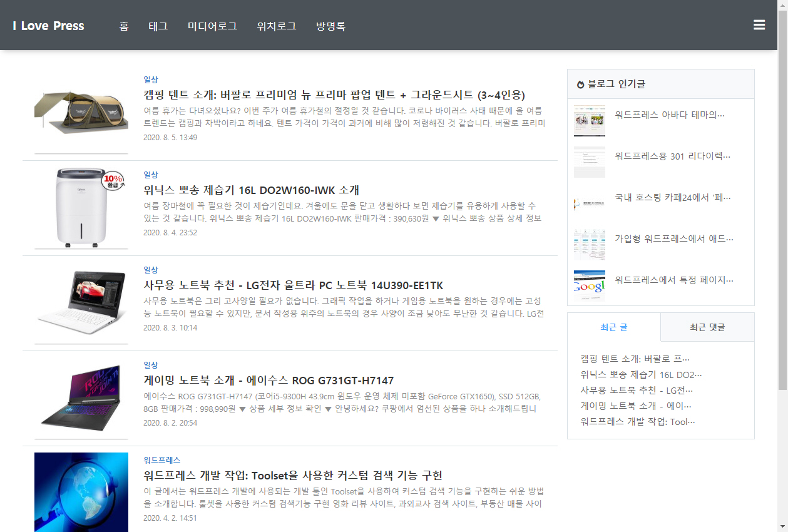This screenshot has height=532, width=788.
Task: Click excerpt starting 이 글에서는 워드프레스 개발에
Action: 344,497
